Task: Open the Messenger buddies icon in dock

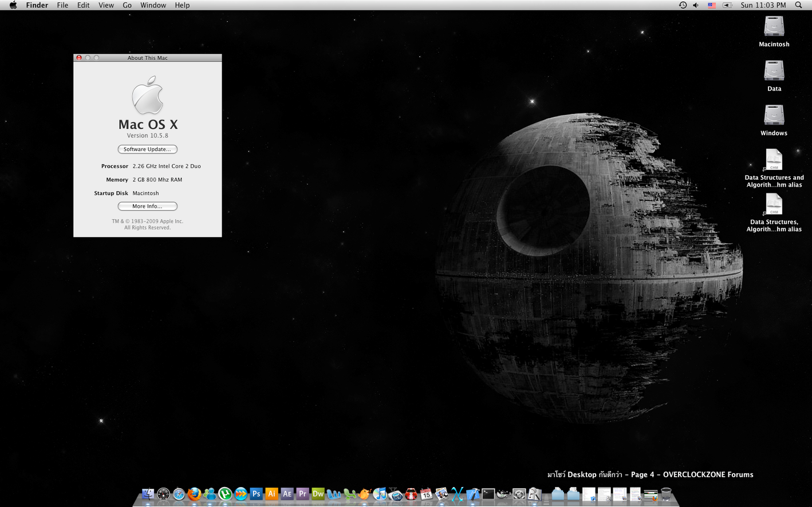Action: pos(210,494)
